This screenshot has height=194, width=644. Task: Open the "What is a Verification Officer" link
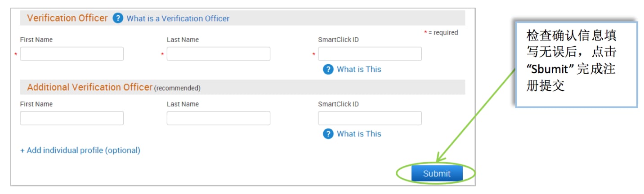(x=178, y=18)
